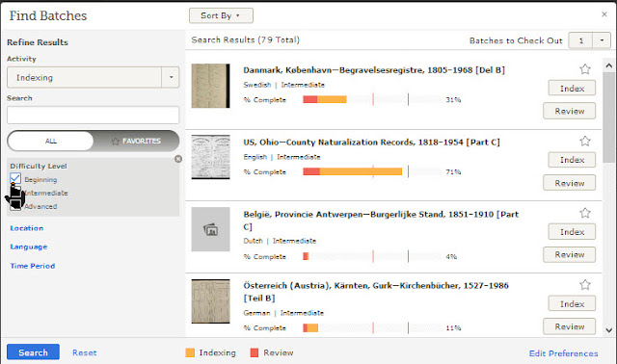The width and height of the screenshot is (617, 364).
Task: Mark the België Antwerpen batch as favorite
Action: (585, 213)
